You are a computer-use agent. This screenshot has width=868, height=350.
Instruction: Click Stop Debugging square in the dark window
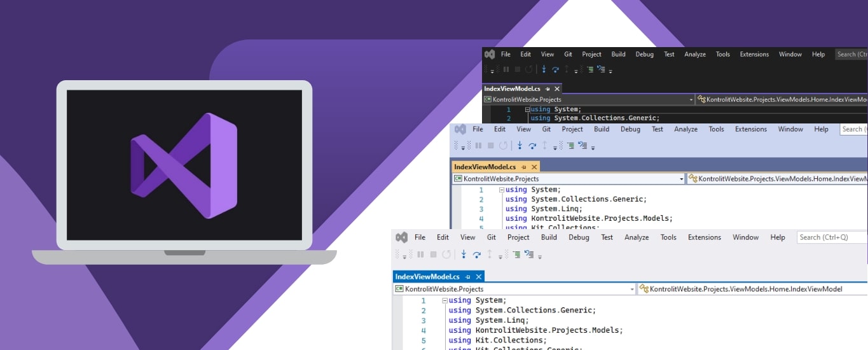point(518,69)
